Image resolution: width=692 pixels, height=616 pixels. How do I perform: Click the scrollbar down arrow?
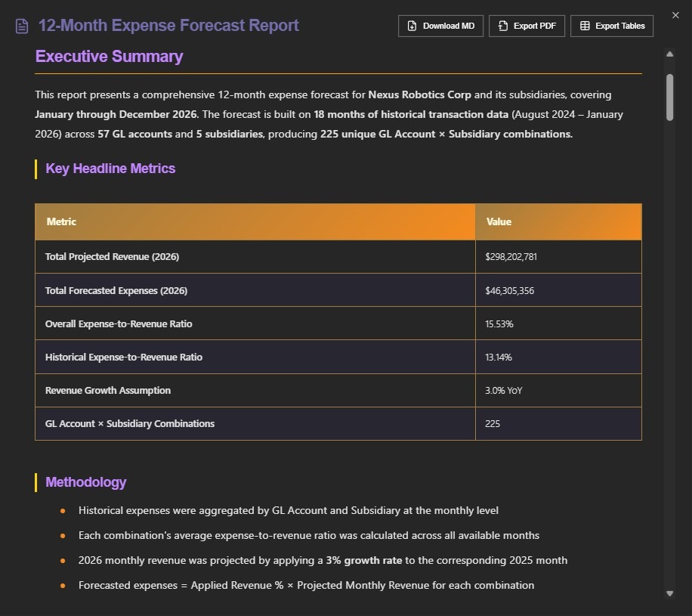click(669, 593)
